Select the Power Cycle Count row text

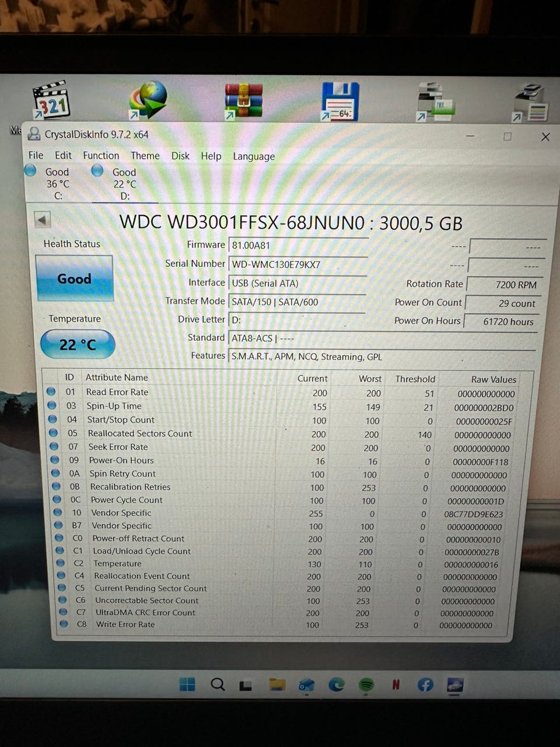(127, 500)
